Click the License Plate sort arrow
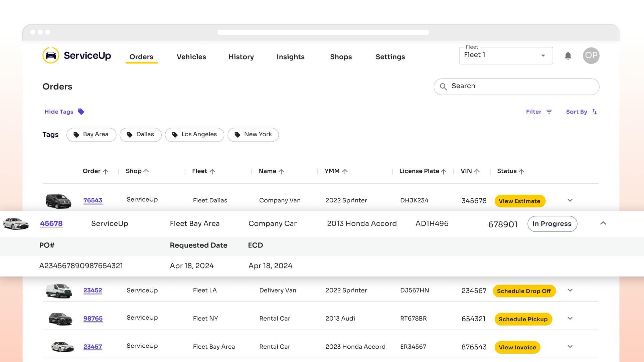The image size is (644, 362). pos(444,172)
